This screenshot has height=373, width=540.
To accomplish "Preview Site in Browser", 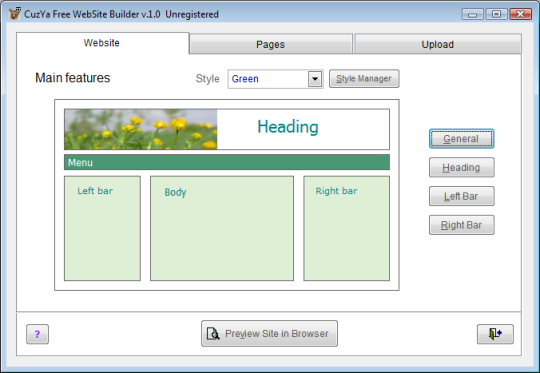I will [269, 333].
